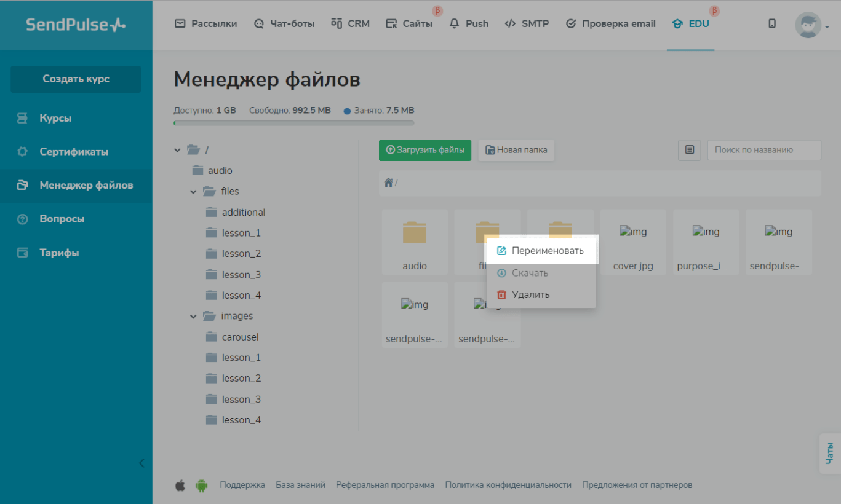Screen dimensions: 841x504
Task: Click the SendPulse logo
Action: tap(76, 25)
